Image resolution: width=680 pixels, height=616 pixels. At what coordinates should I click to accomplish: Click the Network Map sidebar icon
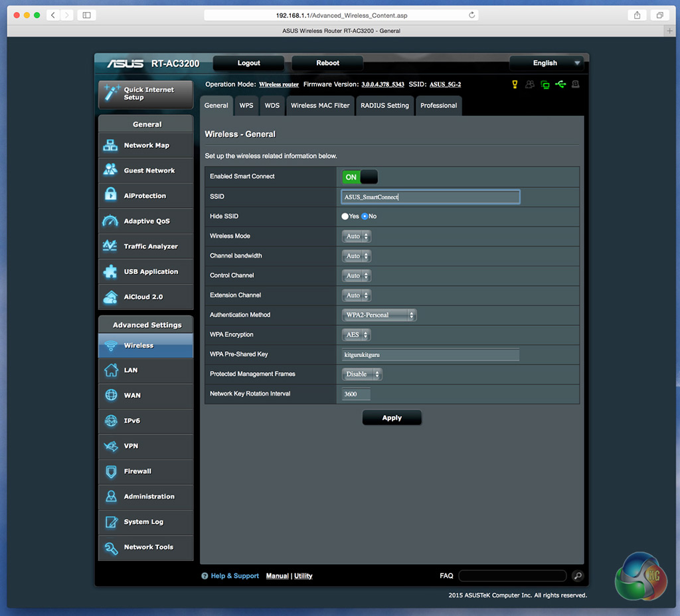[110, 145]
